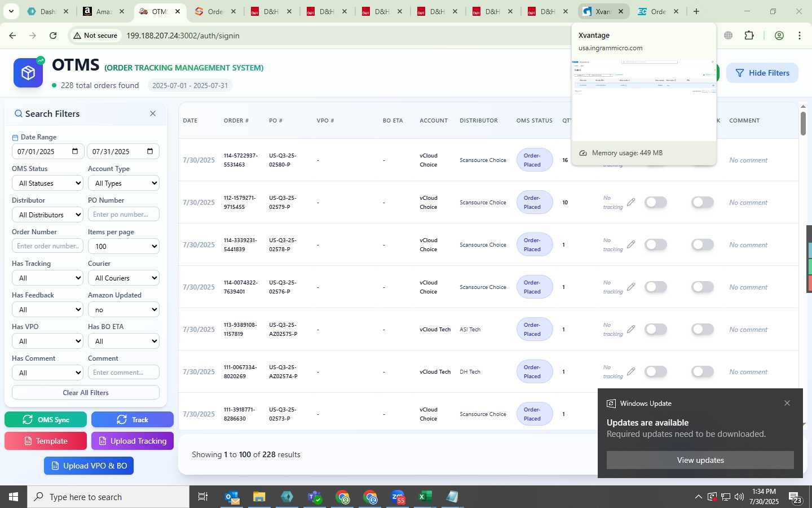
Task: Open the OMS Status dropdown
Action: click(x=47, y=183)
